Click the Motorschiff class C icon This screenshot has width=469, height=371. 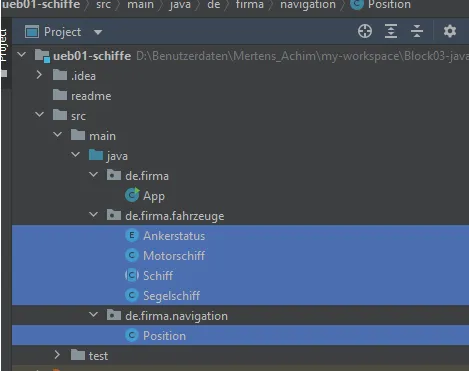tap(132, 255)
